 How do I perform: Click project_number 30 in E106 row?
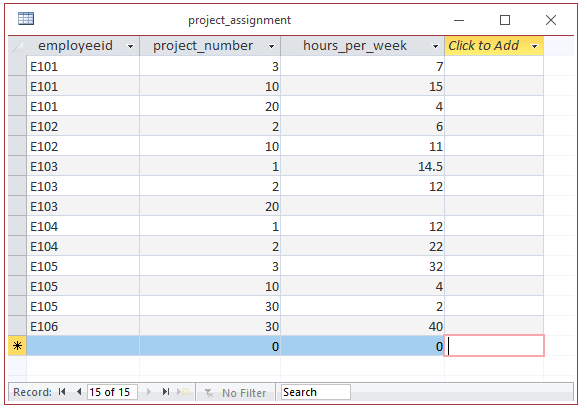tap(210, 326)
